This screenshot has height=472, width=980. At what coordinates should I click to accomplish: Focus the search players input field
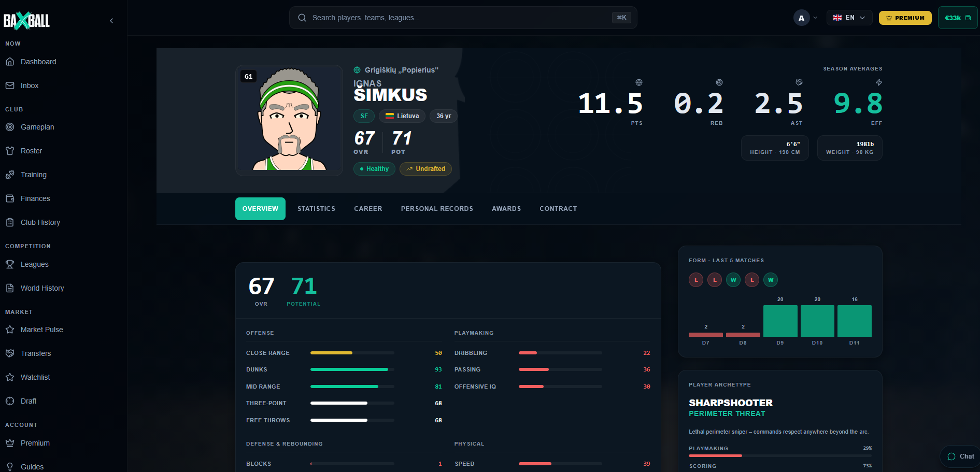click(x=463, y=18)
